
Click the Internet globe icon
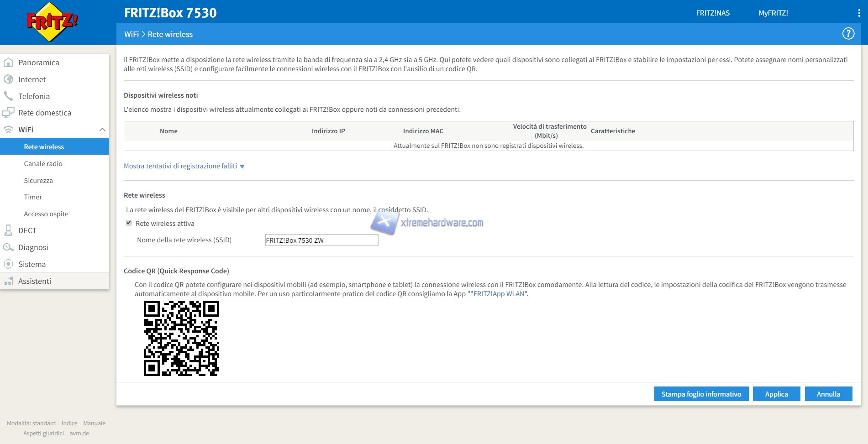pyautogui.click(x=8, y=79)
